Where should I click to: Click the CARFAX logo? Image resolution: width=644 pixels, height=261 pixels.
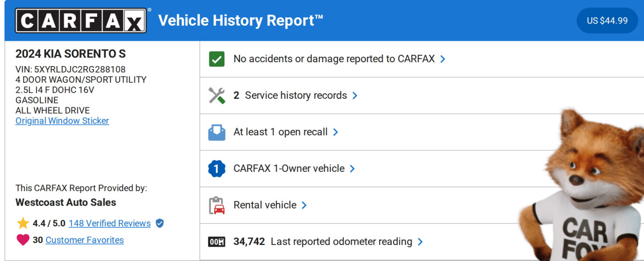[80, 21]
